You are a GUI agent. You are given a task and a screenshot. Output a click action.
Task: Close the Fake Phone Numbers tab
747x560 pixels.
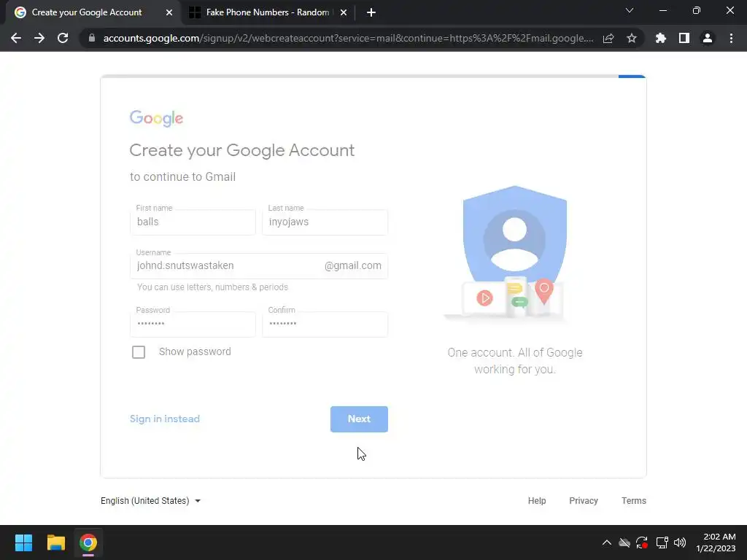(344, 12)
